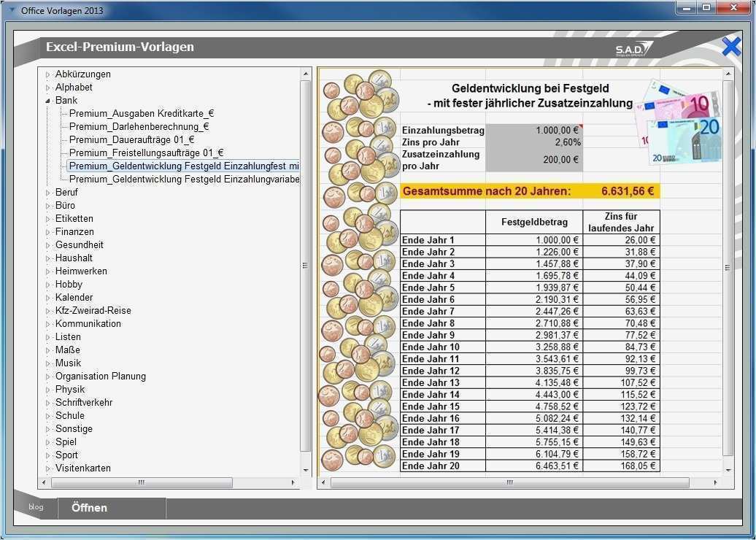Select Premium_Ausgaben Kreditkarte_€ template
756x540 pixels.
coord(142,113)
